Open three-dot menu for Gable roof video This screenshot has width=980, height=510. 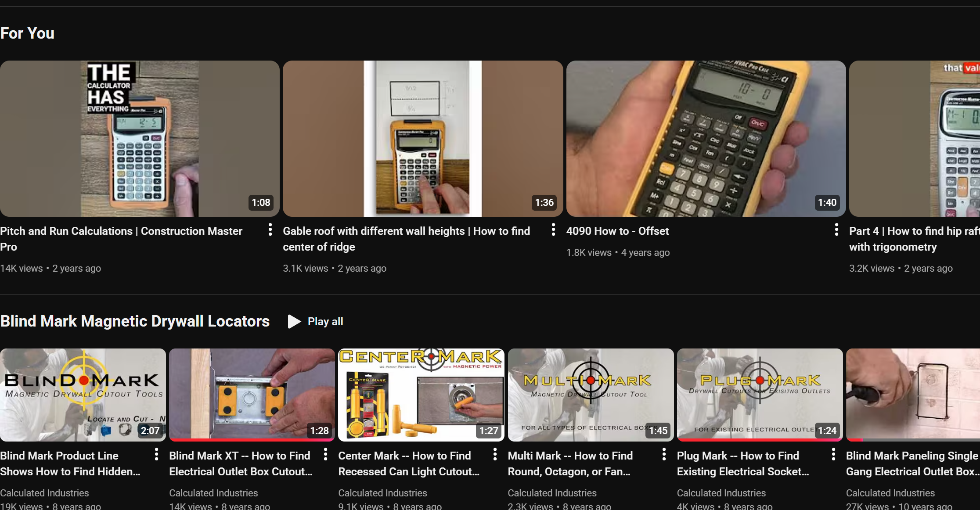click(553, 230)
